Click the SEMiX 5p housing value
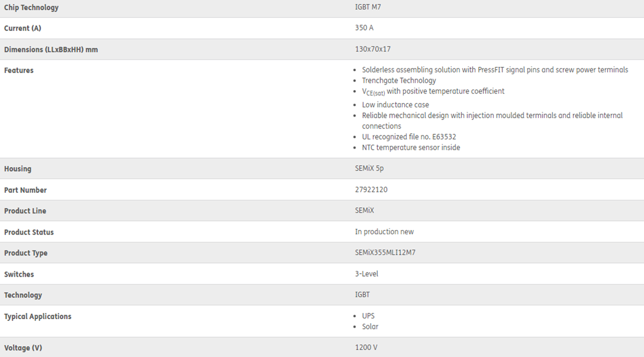Viewport: 644px width, 357px height. point(370,169)
